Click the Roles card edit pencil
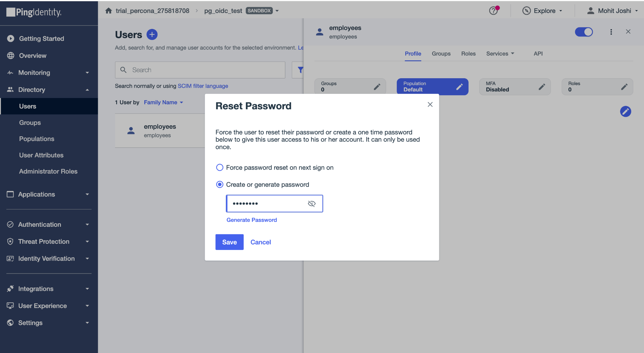 (624, 87)
